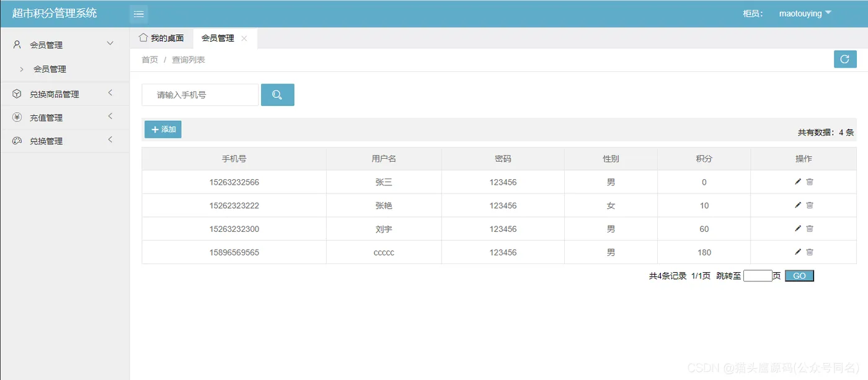
Task: Click the 超市积分管理系统 title
Action: click(55, 14)
